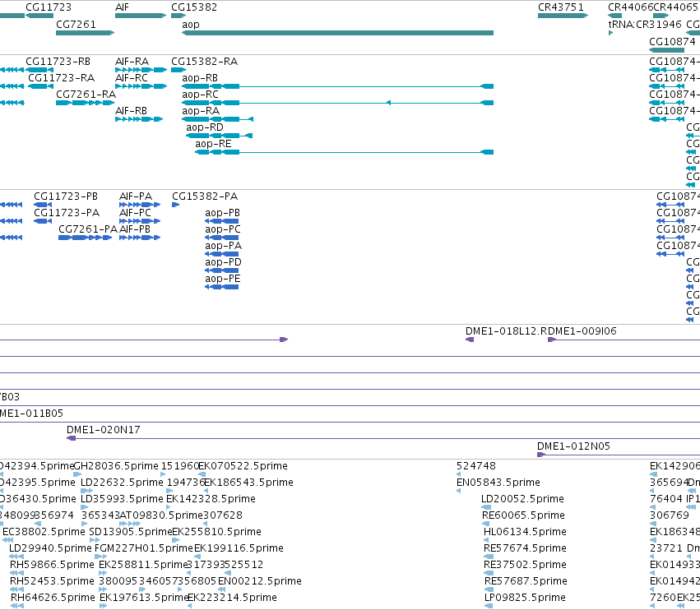Select EST FGM227H01.5prime
700x610 pixels.
pyautogui.click(x=101, y=557)
